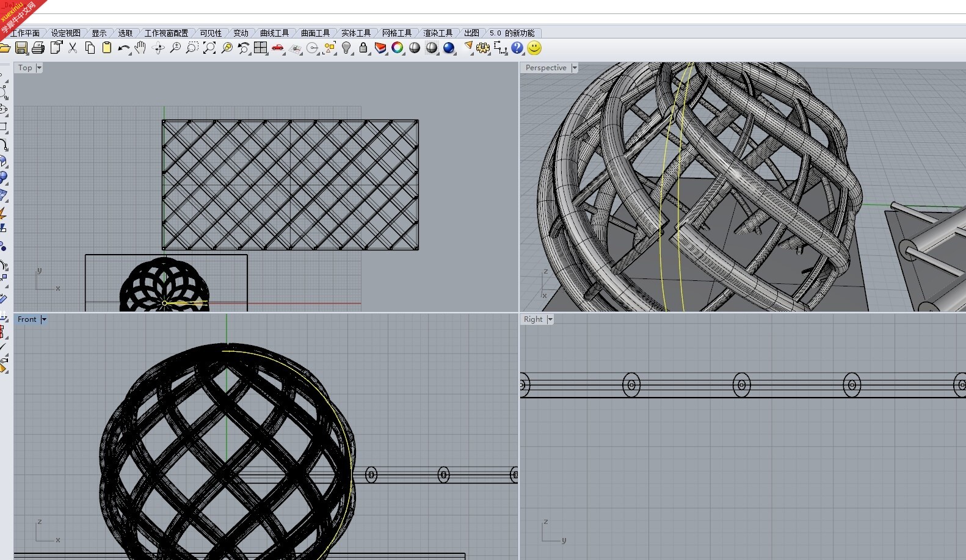Click the Print icon
Screen dimensions: 966x560
[x=38, y=48]
